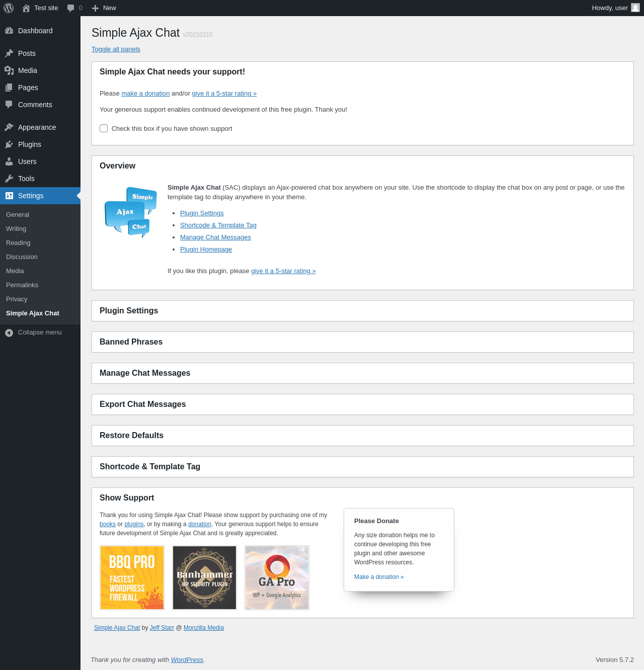The image size is (644, 670).
Task: Click Make a donation » link
Action: pos(379,577)
